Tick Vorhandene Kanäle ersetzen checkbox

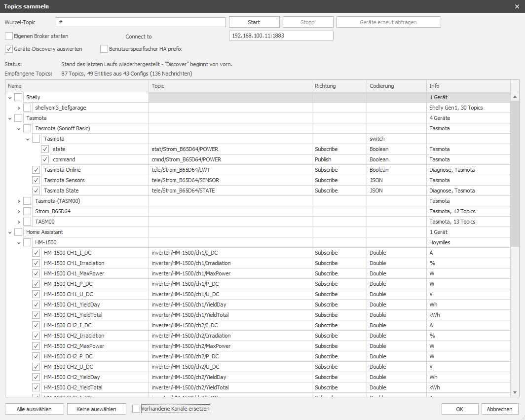(136, 409)
